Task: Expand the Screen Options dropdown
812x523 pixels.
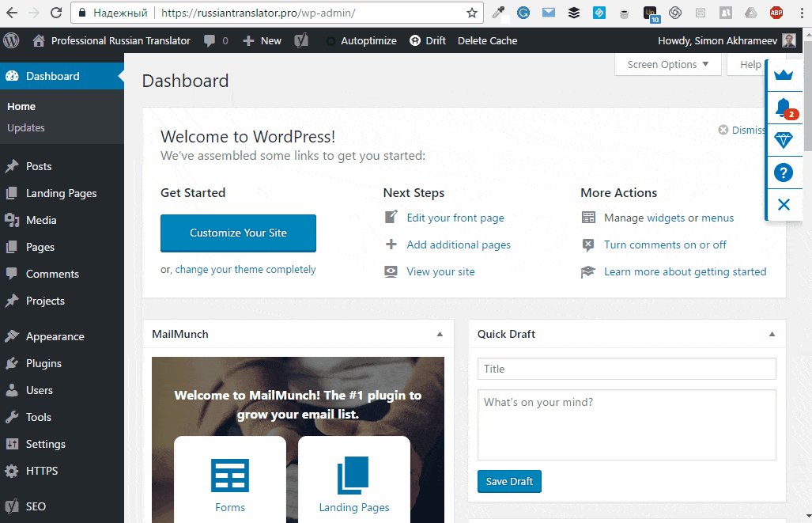Action: click(x=668, y=65)
